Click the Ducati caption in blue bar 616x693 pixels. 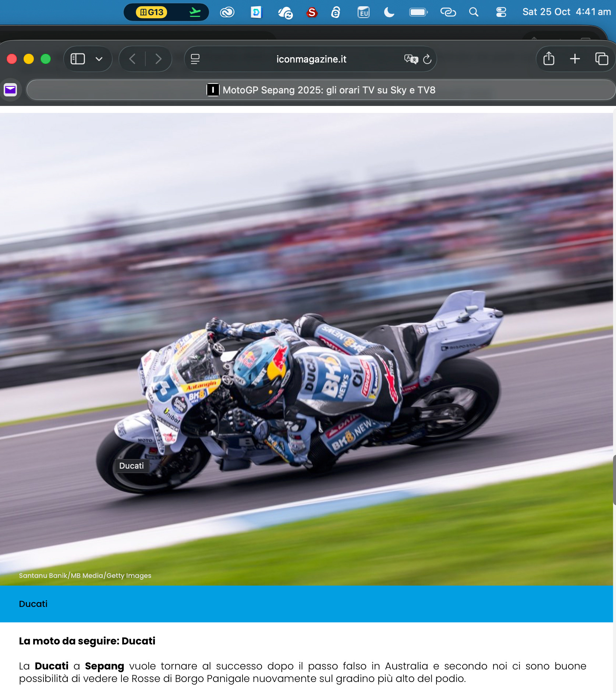pos(33,604)
